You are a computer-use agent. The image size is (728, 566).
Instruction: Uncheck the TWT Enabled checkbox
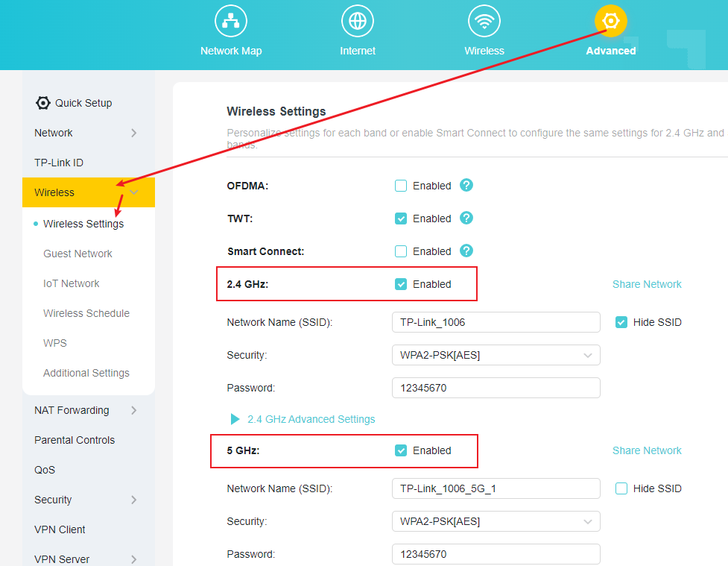point(401,218)
